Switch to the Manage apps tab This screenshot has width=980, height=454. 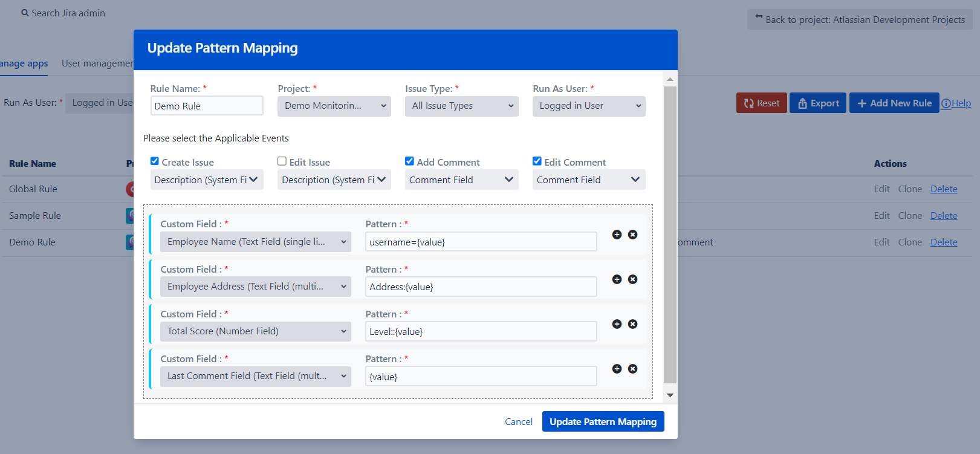click(x=24, y=63)
